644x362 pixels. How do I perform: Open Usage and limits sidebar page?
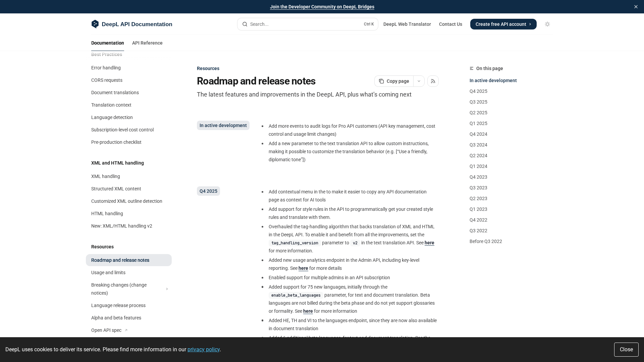coord(108,273)
